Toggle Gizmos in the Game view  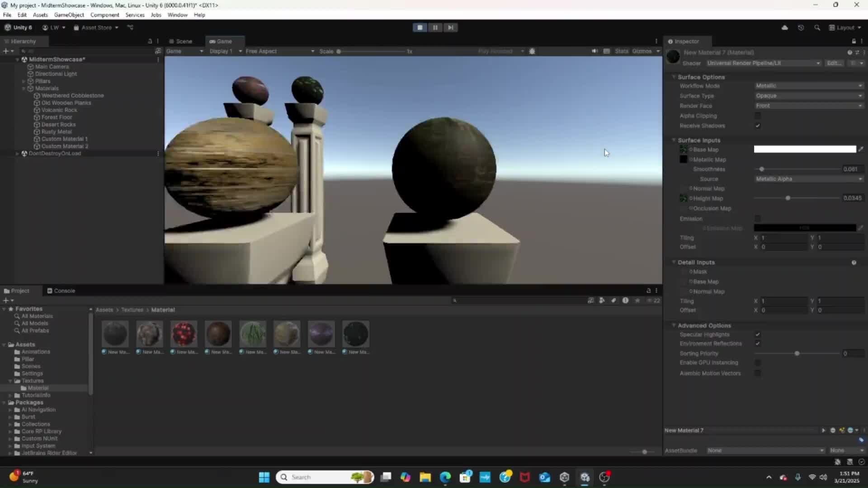click(642, 51)
